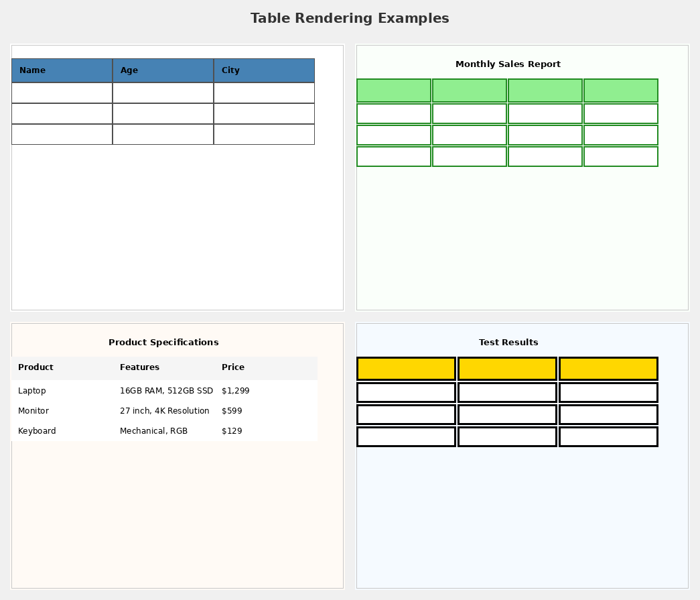Image resolution: width=700 pixels, height=600 pixels.
Task: Click the last green header cell
Action: (x=621, y=90)
